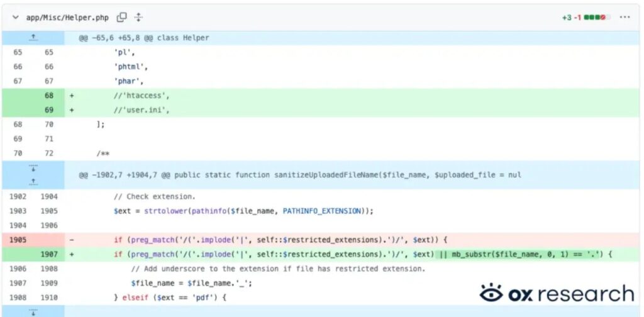The height and width of the screenshot is (317, 644).
Task: Click the sanitizeUploadedFileName hunk header text
Action: coord(299,175)
